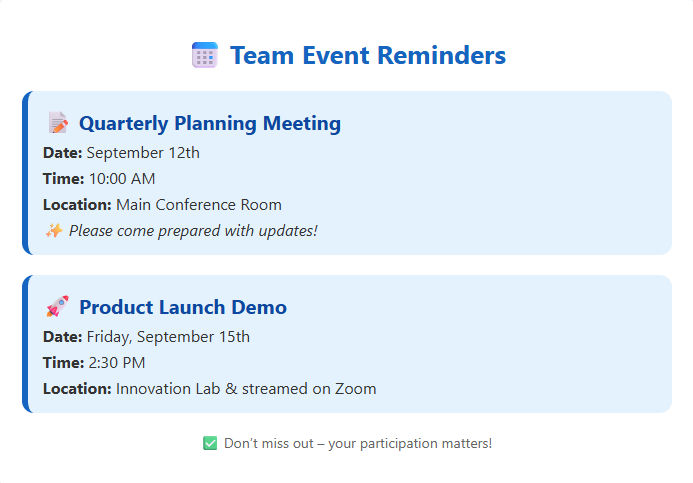The image size is (693, 483).
Task: Click the rocket icon
Action: (x=58, y=307)
